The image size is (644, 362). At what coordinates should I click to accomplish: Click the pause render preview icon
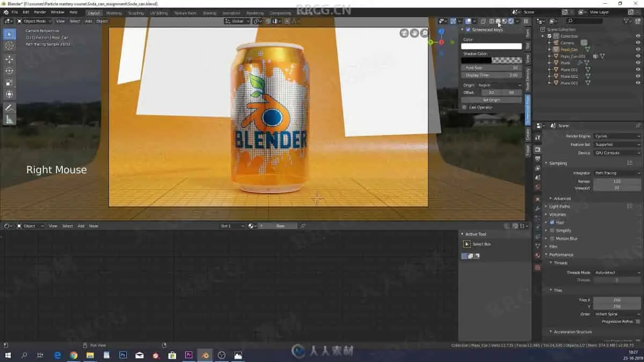coord(526,21)
